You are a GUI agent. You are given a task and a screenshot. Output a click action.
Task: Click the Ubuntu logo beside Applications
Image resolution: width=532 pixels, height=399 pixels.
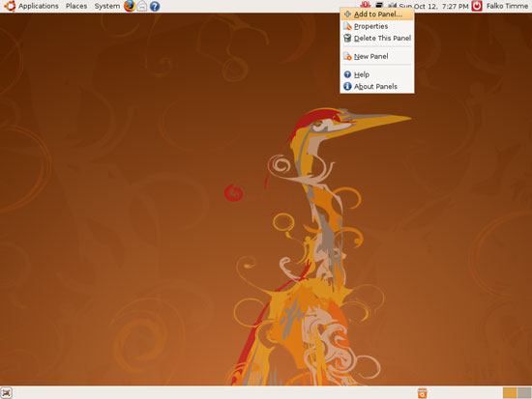(x=10, y=6)
